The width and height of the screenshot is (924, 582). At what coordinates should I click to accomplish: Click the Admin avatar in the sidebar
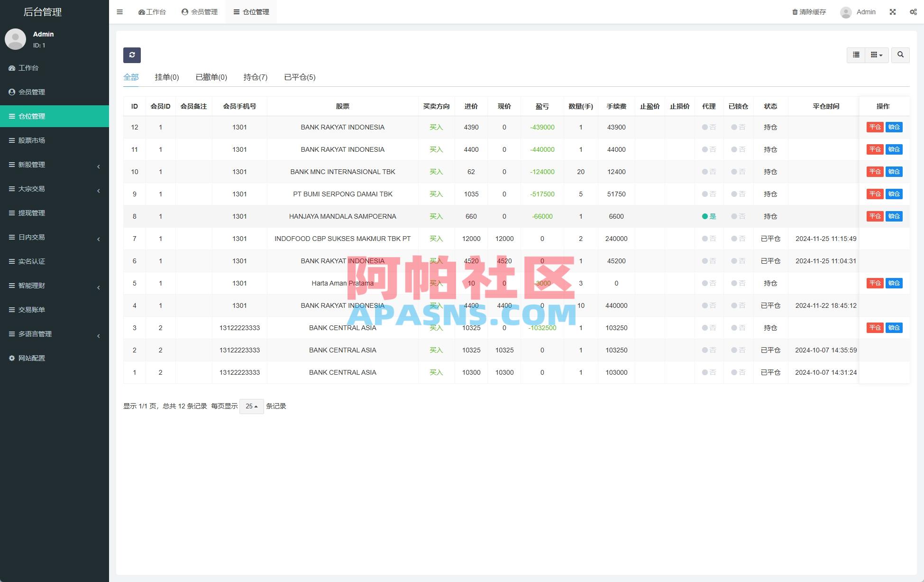(x=15, y=39)
